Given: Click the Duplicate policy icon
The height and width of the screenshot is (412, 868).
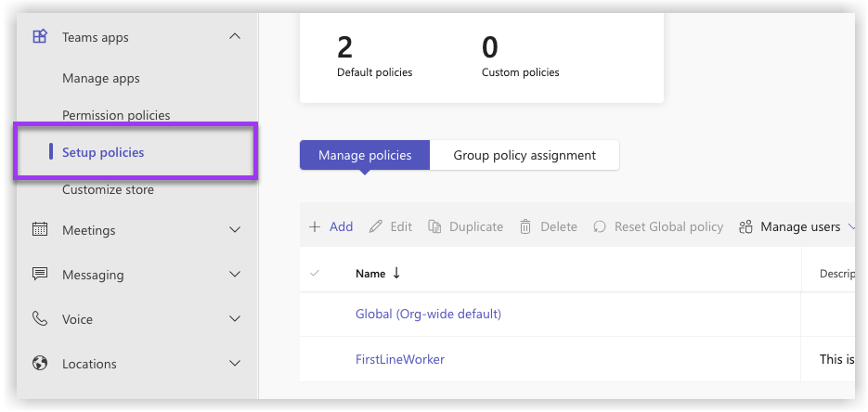Looking at the screenshot, I should coord(434,226).
